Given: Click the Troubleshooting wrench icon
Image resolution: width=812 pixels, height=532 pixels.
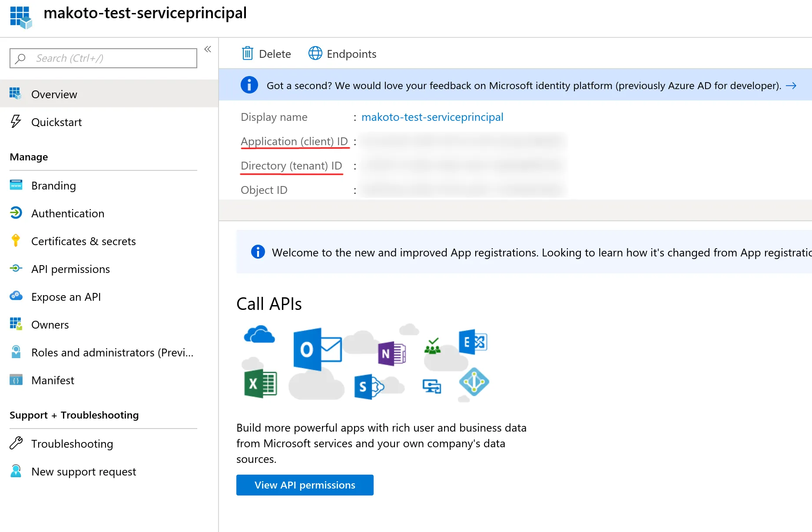Looking at the screenshot, I should pos(16,443).
